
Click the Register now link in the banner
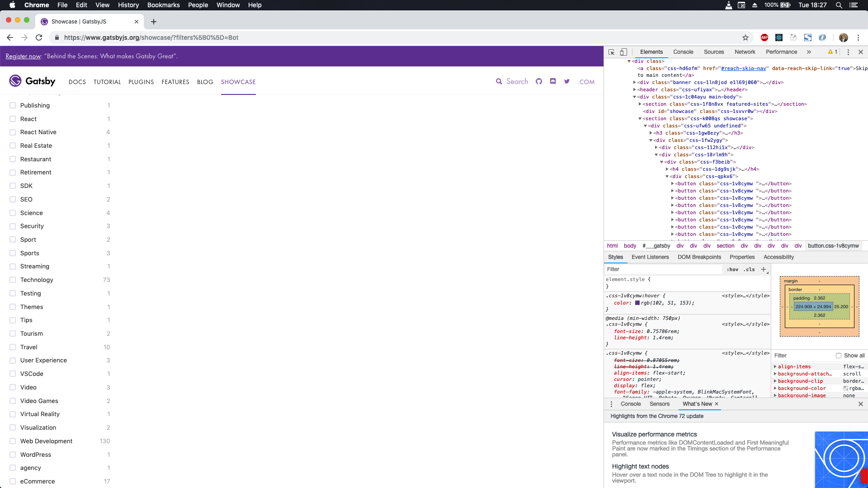(x=23, y=56)
